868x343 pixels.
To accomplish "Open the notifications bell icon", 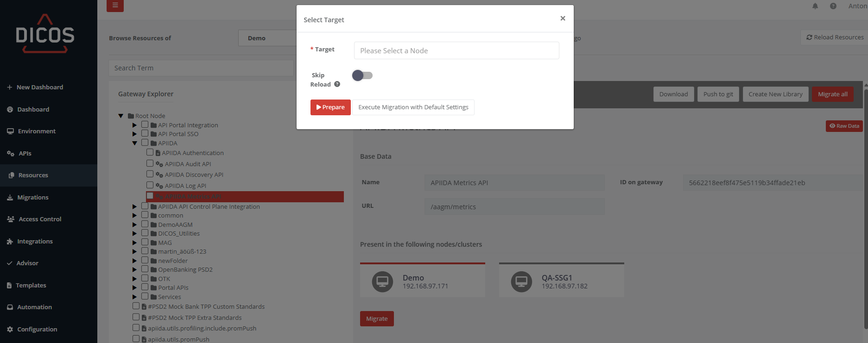I will pos(815,6).
